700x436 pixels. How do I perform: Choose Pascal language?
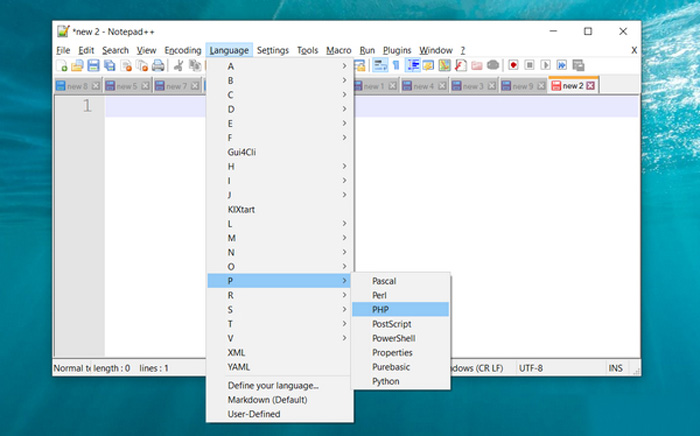point(400,281)
